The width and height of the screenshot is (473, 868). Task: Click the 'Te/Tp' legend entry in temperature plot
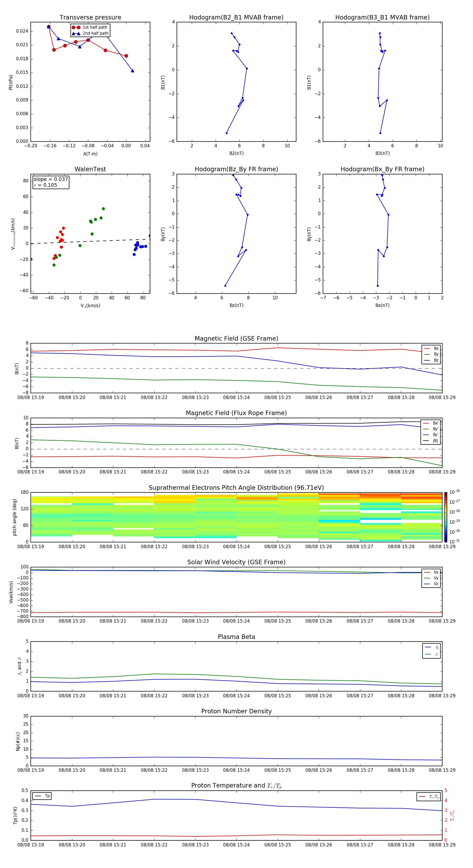tap(429, 796)
